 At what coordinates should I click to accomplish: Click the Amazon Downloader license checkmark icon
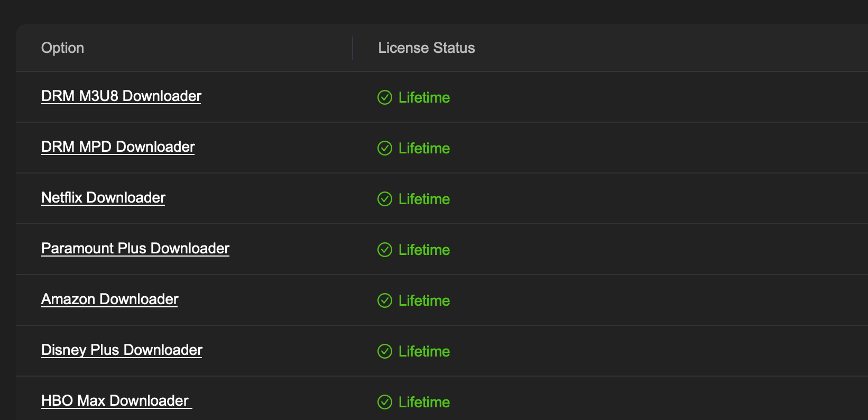(x=385, y=300)
